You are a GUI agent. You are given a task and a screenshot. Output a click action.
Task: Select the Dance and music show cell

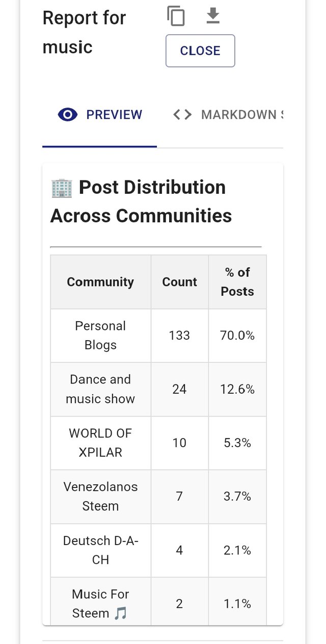[100, 389]
